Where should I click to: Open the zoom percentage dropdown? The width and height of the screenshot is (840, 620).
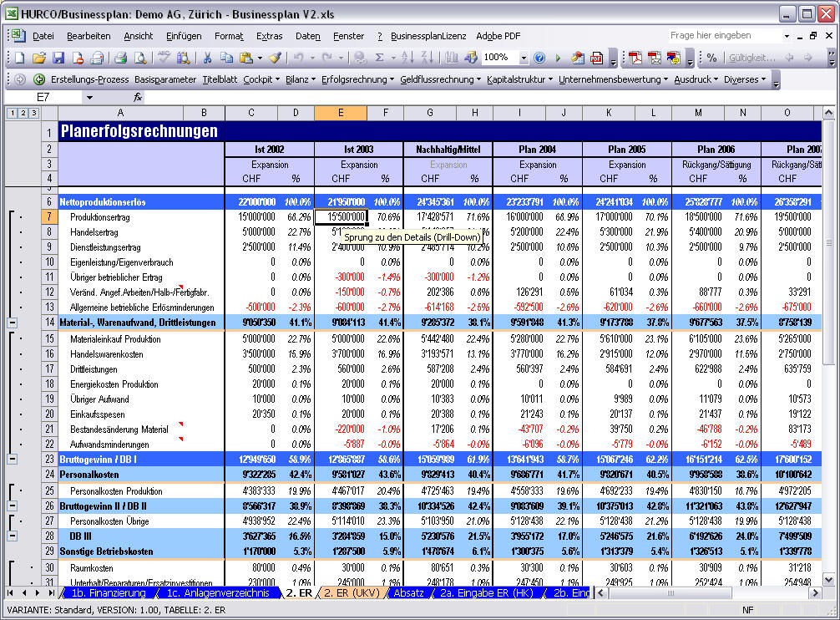(524, 58)
